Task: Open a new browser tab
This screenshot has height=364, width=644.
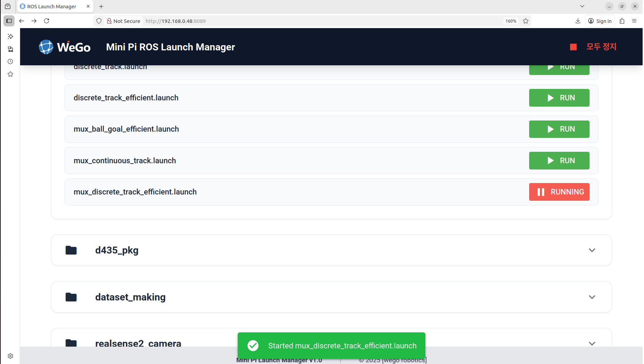Action: click(101, 6)
